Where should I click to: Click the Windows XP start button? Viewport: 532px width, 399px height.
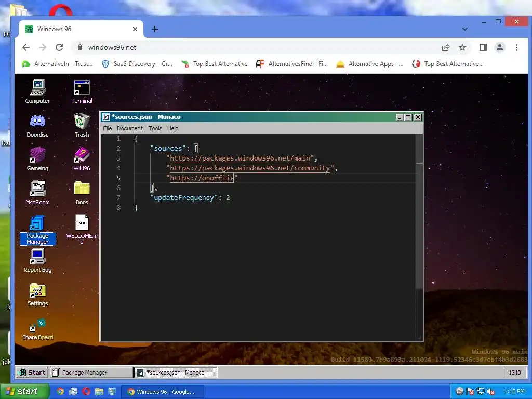point(24,392)
